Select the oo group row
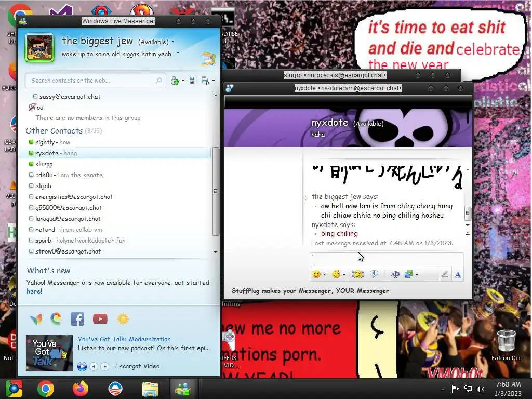Viewport: 532px width, 399px height. point(36,107)
